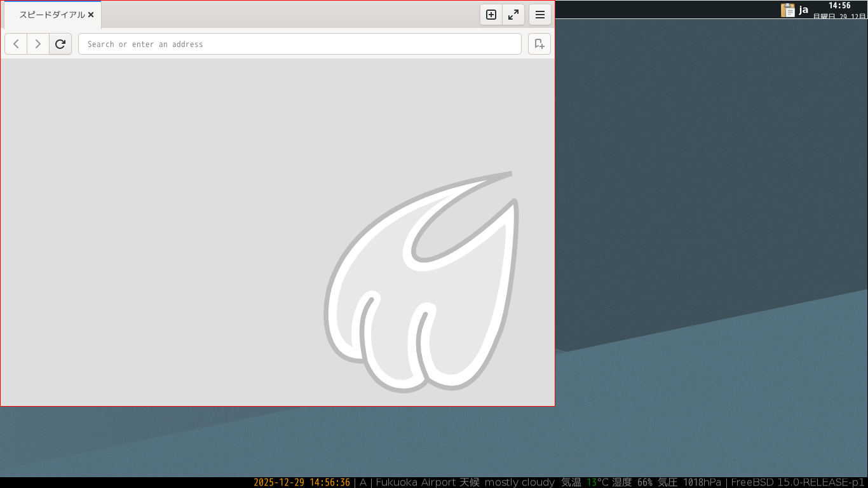868x488 pixels.
Task: Go forward with the right arrow button
Action: 38,44
